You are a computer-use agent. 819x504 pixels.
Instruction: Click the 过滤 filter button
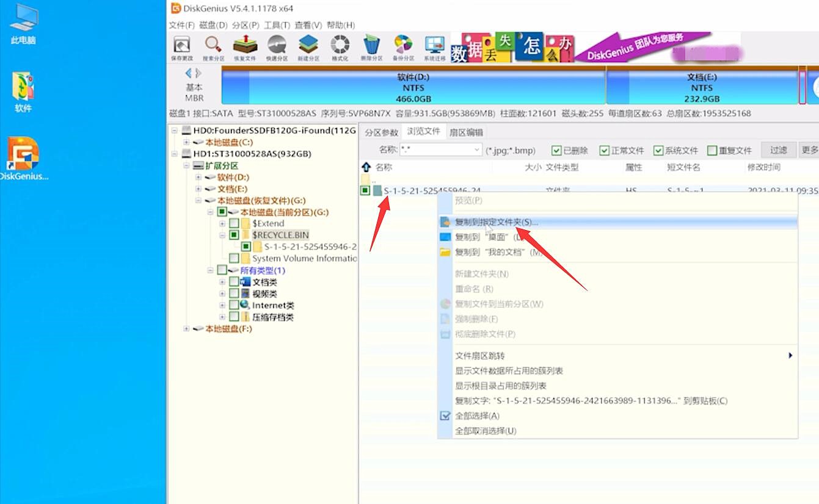[779, 150]
